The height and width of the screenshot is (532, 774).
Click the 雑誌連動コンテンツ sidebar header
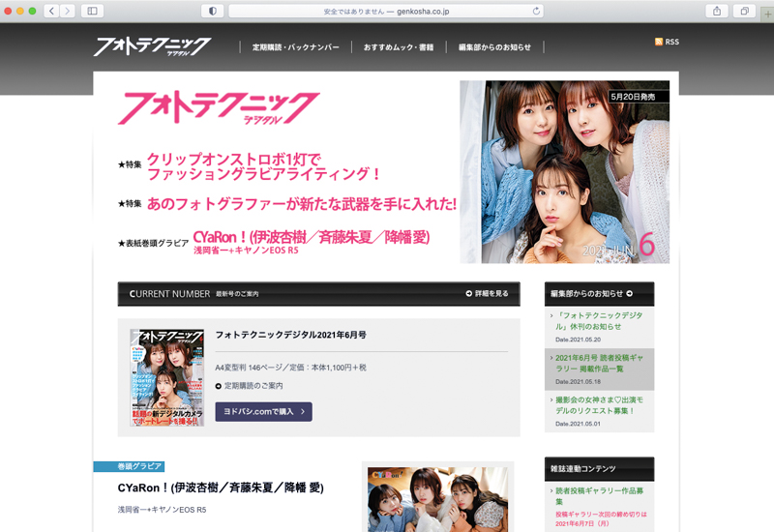click(x=599, y=469)
